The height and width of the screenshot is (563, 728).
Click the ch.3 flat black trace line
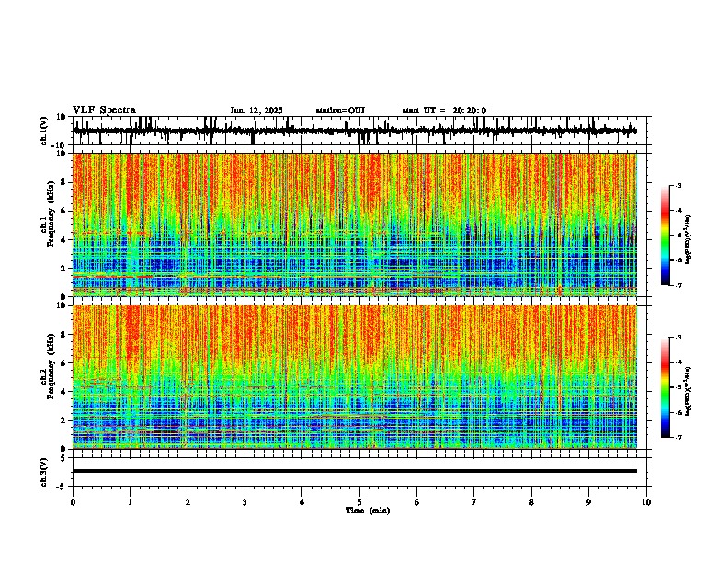coord(355,471)
